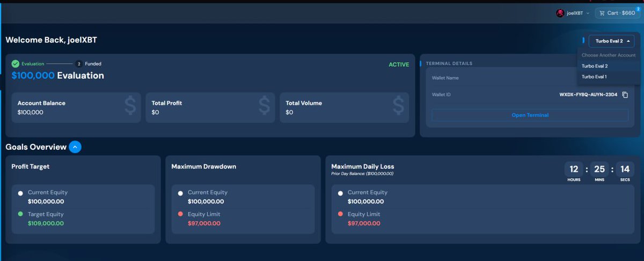Click the countdown hours box showing 12

574,170
